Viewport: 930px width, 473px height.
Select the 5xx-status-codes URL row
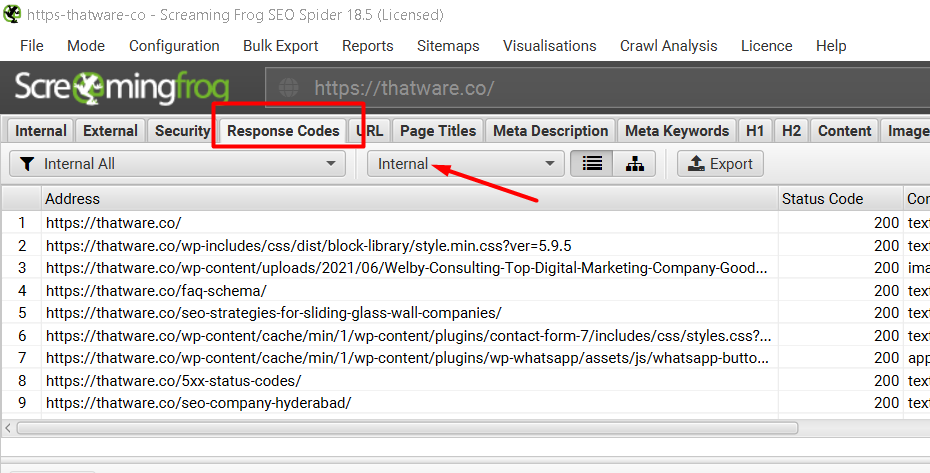pos(409,380)
